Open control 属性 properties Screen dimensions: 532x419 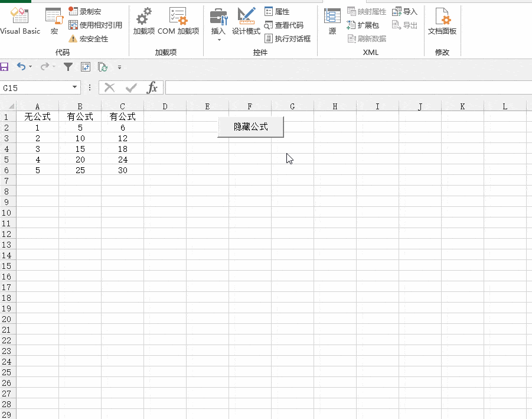pyautogui.click(x=277, y=12)
